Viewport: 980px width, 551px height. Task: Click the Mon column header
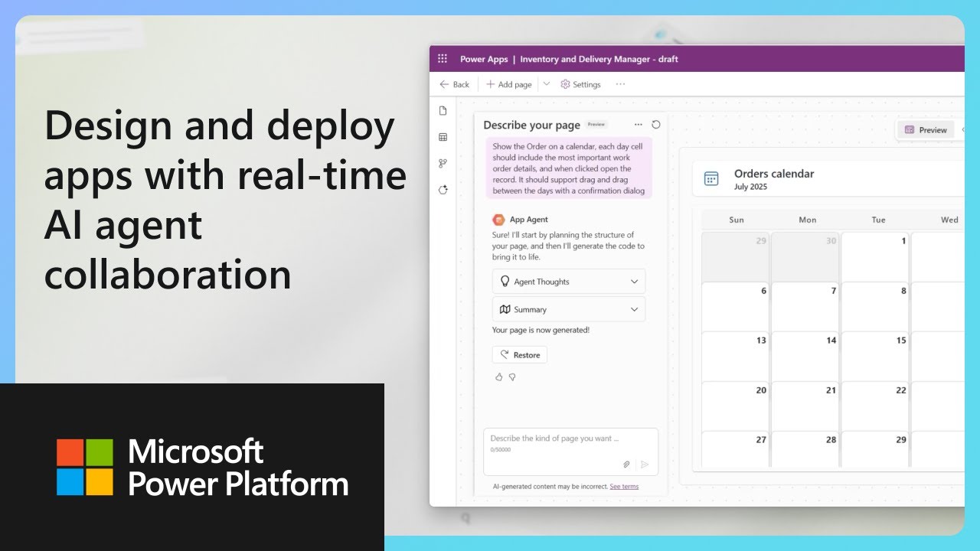coord(808,220)
